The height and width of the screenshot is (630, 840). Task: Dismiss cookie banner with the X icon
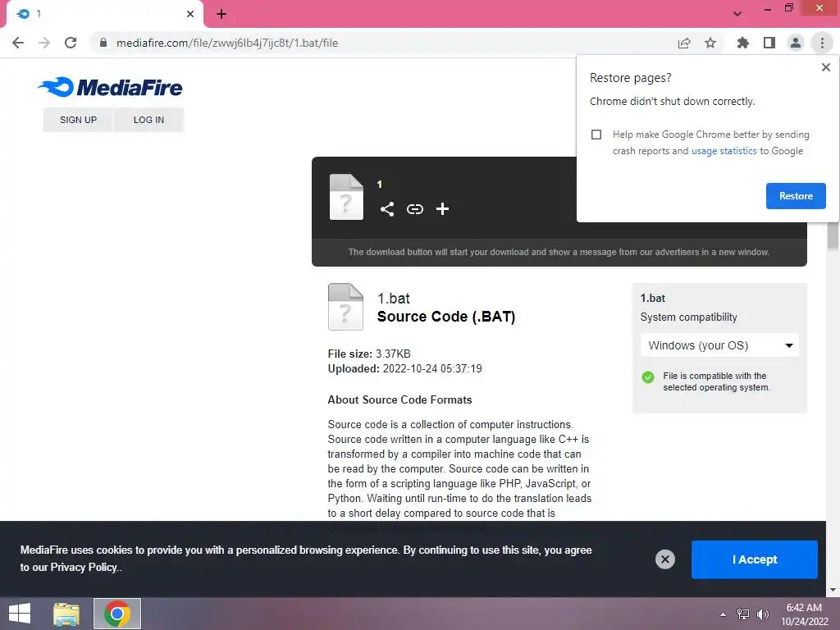[x=664, y=559]
